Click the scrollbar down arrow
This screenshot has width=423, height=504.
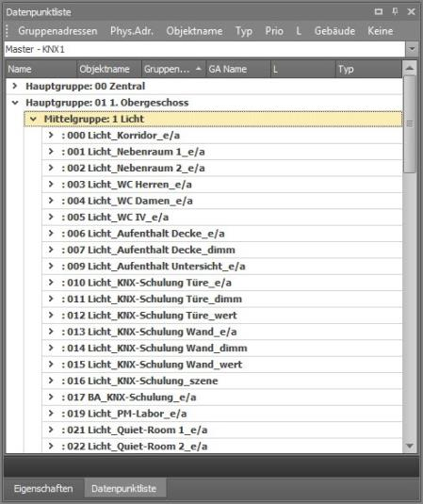[x=410, y=446]
